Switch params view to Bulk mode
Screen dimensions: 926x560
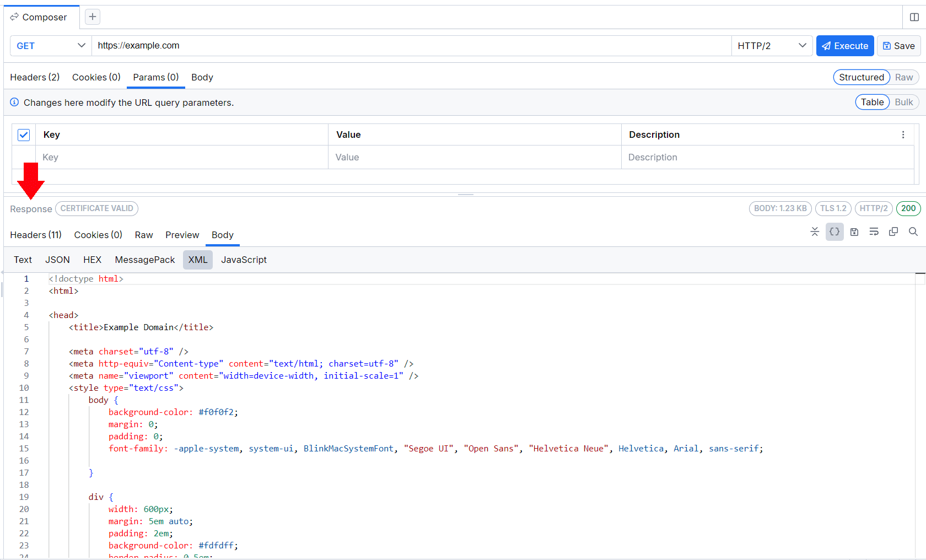(904, 103)
